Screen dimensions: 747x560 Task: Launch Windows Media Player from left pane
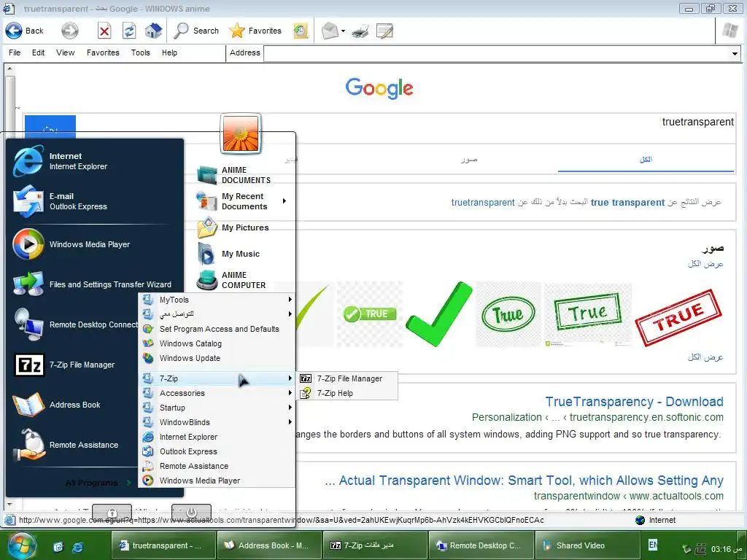(x=94, y=244)
